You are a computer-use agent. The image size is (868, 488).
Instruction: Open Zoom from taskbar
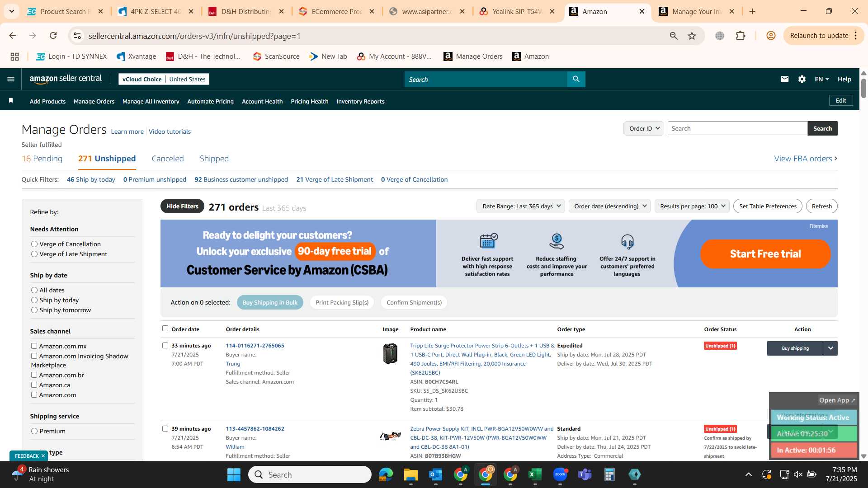[x=560, y=474]
